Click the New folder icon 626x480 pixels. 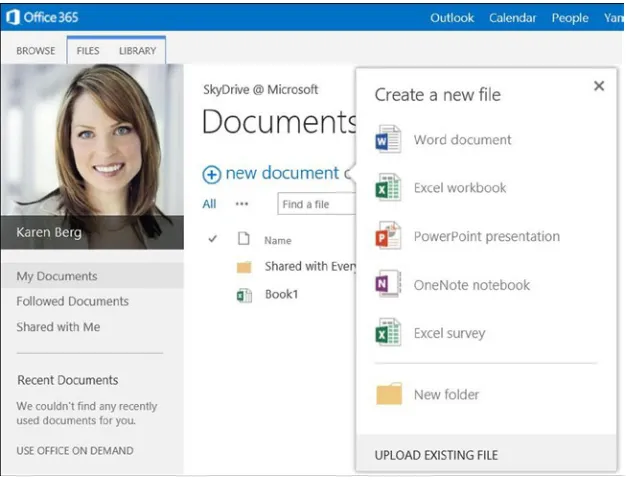pyautogui.click(x=389, y=394)
